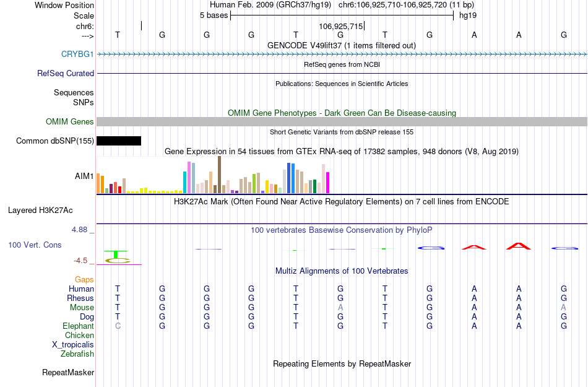Click the -4.5 PhyloP lower value

80,261
